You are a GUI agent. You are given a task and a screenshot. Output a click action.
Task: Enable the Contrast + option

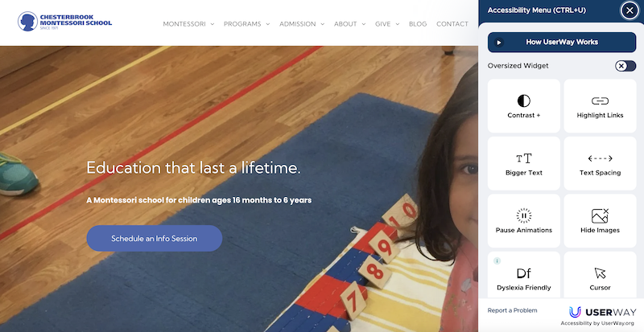(x=524, y=106)
